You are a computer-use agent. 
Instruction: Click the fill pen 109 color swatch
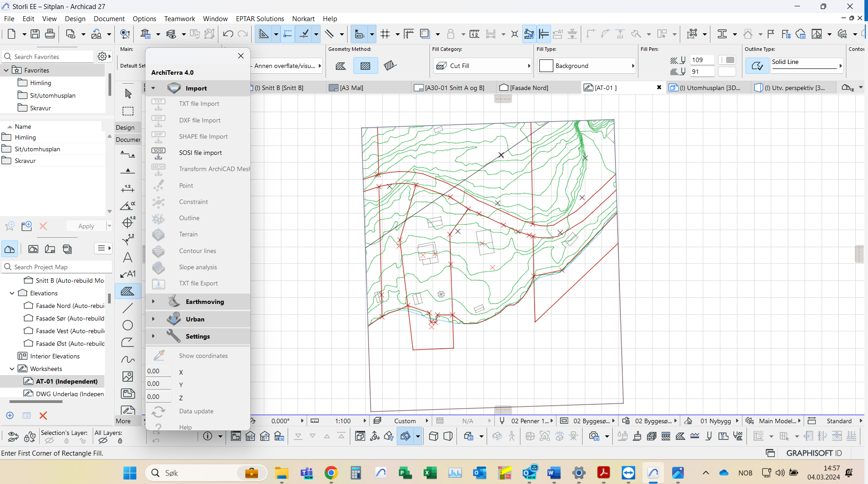point(727,60)
